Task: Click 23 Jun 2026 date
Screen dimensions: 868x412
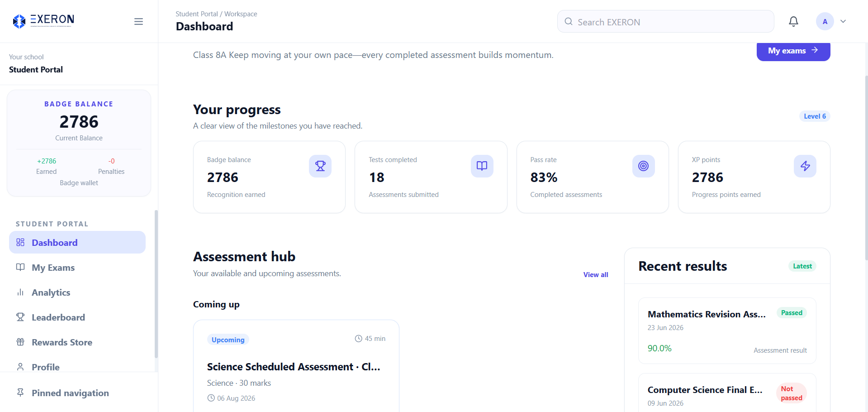Action: click(665, 328)
